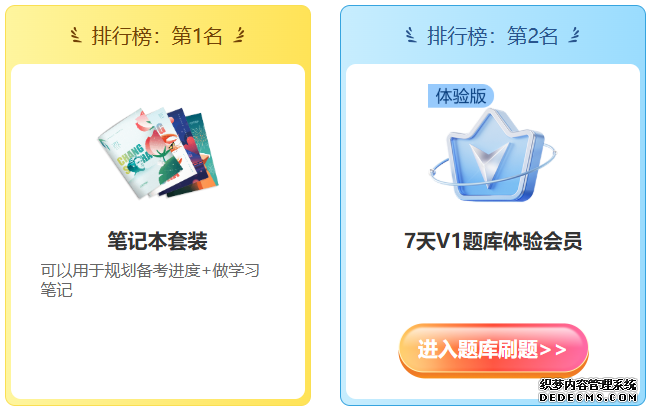Click the left laurel icon beside 排行榜：第2名
Image resolution: width=648 pixels, height=412 pixels.
pyautogui.click(x=410, y=35)
